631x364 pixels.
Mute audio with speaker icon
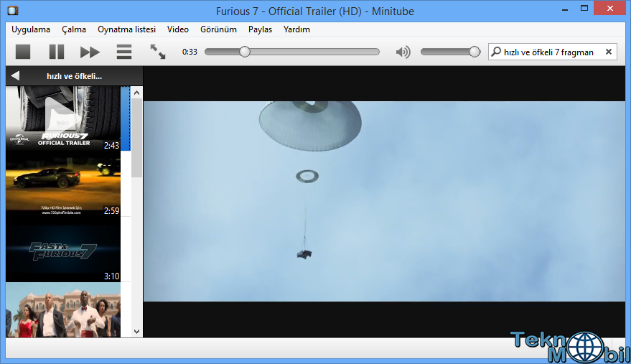[x=403, y=52]
